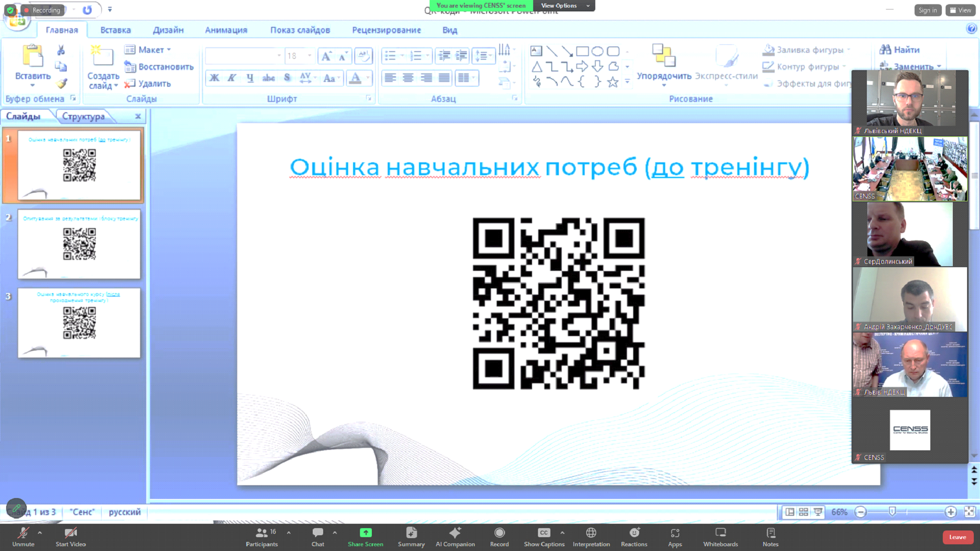Click the Decrease font size icon
Image resolution: width=980 pixels, height=551 pixels.
[x=343, y=56]
